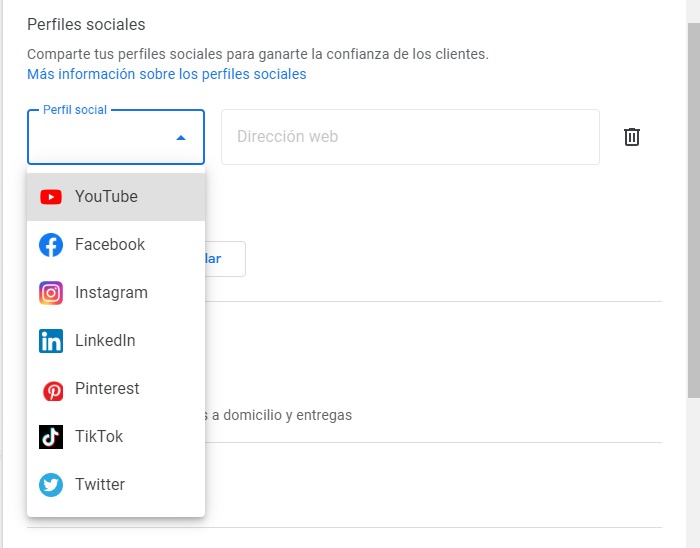Click the vertical scrollbar thumb
700x548 pixels.
pyautogui.click(x=693, y=210)
